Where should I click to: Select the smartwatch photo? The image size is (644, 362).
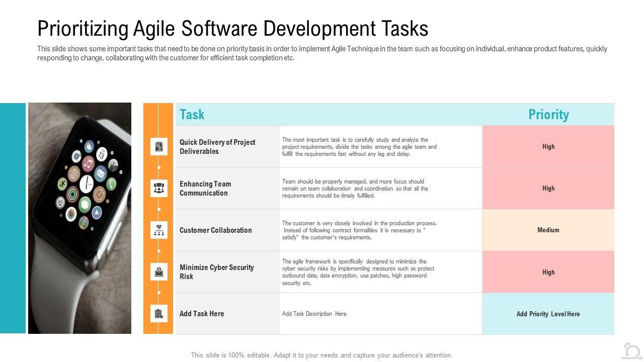click(79, 218)
